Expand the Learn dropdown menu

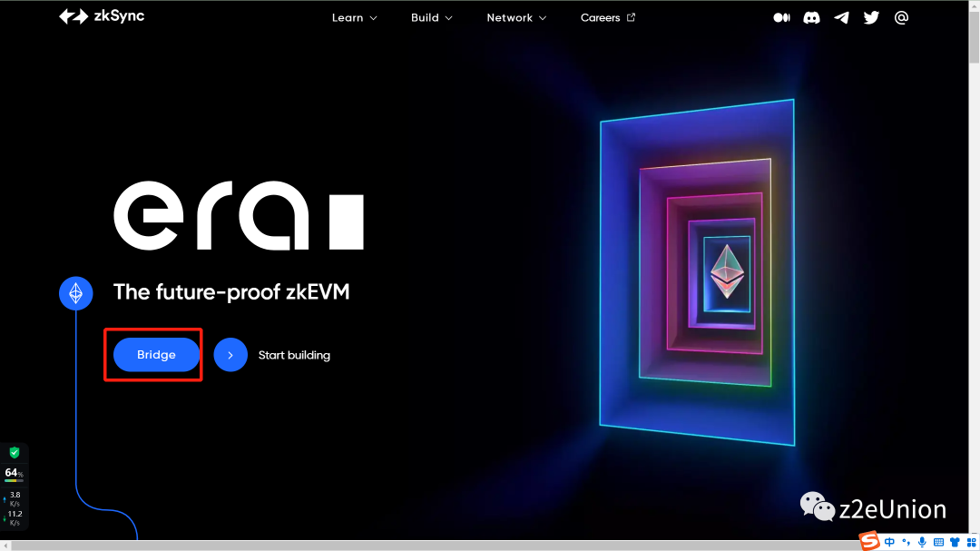pos(355,17)
